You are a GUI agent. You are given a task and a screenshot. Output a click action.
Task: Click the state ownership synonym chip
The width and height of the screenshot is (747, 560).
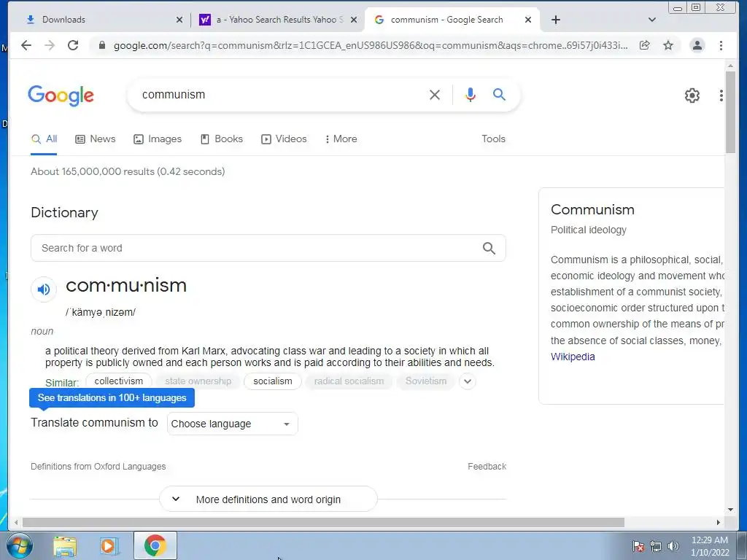(x=198, y=381)
